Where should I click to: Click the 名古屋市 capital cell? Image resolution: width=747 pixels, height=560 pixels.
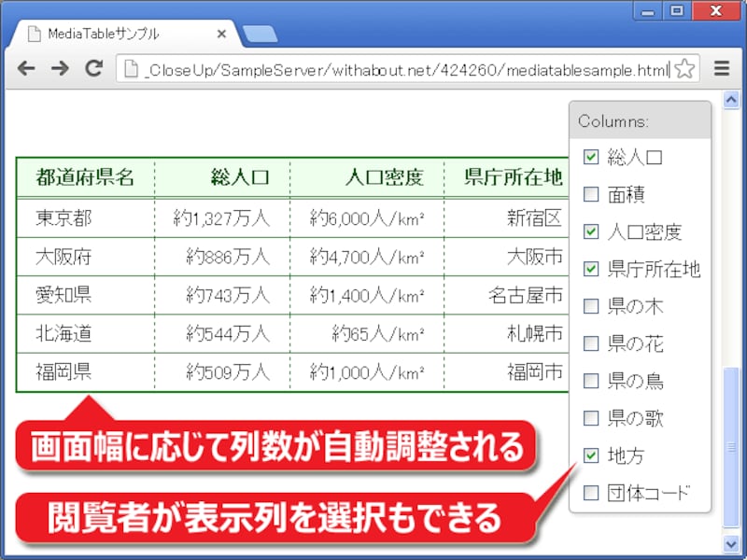point(506,295)
